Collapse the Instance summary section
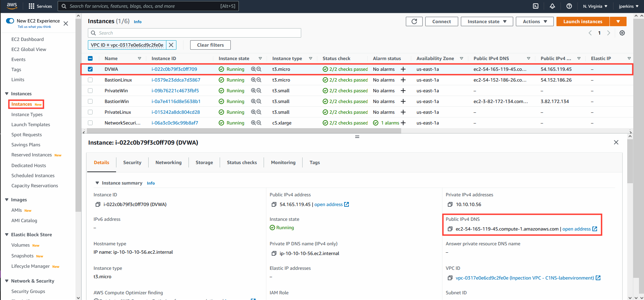The width and height of the screenshot is (644, 300). [x=97, y=183]
